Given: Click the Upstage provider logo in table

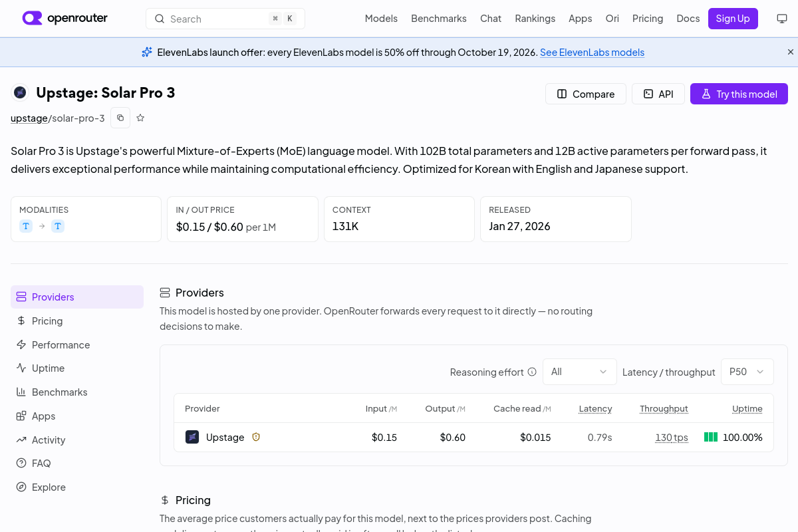Looking at the screenshot, I should coord(192,437).
